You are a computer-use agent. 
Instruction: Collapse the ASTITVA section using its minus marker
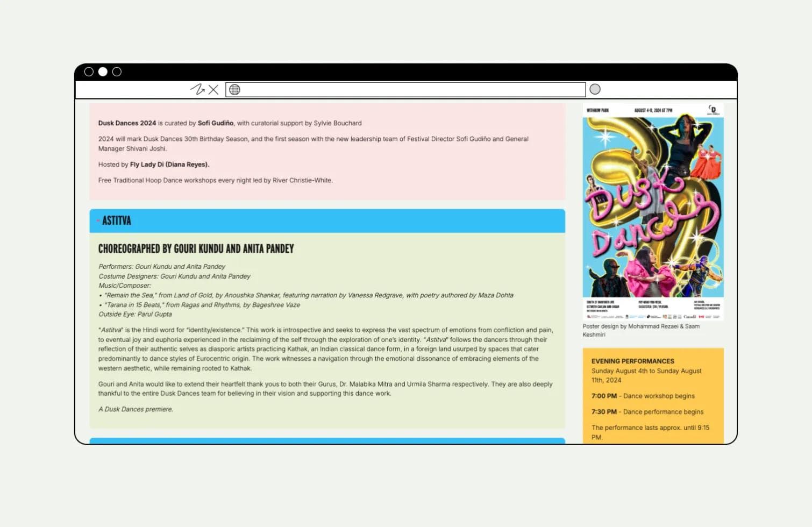tap(98, 221)
